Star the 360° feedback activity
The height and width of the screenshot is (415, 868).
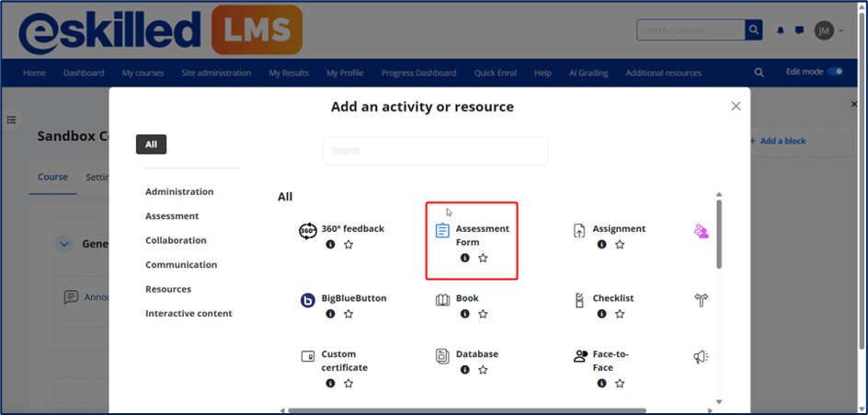(x=348, y=245)
